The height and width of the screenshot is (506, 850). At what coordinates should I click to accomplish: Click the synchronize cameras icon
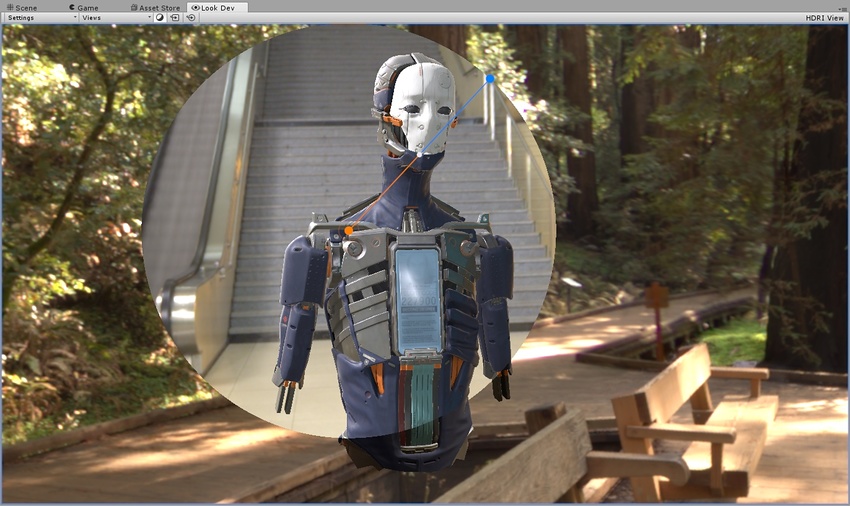coord(175,18)
